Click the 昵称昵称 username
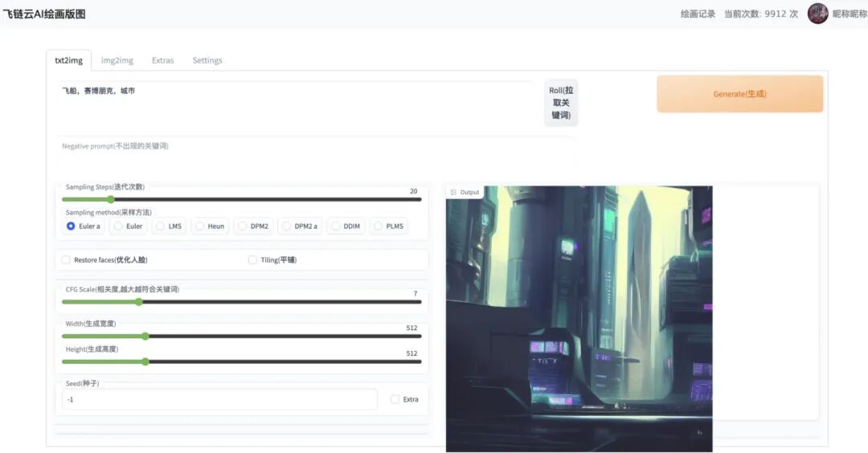 pyautogui.click(x=850, y=14)
